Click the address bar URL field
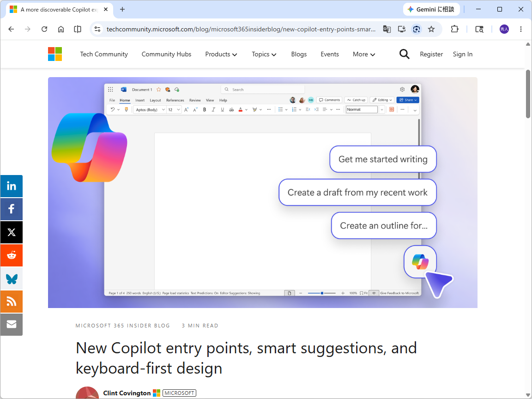 [x=241, y=29]
